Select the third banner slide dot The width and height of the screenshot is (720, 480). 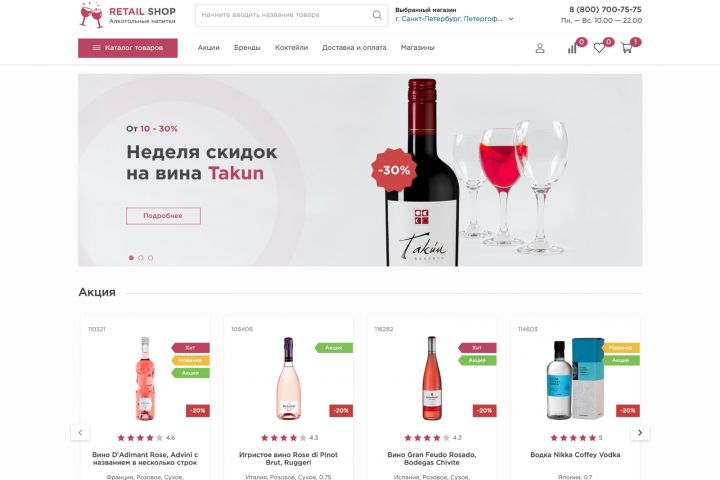pyautogui.click(x=151, y=258)
